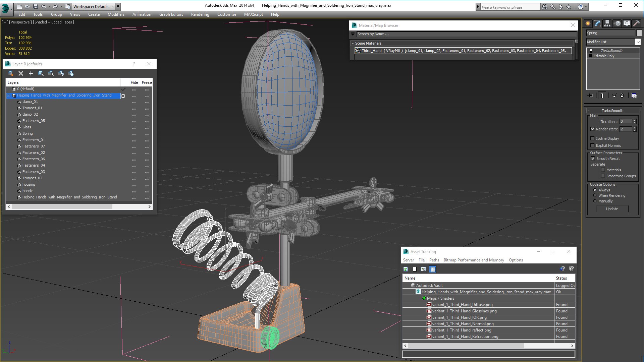
Task: Undo the last scene operation
Action: 44,6
